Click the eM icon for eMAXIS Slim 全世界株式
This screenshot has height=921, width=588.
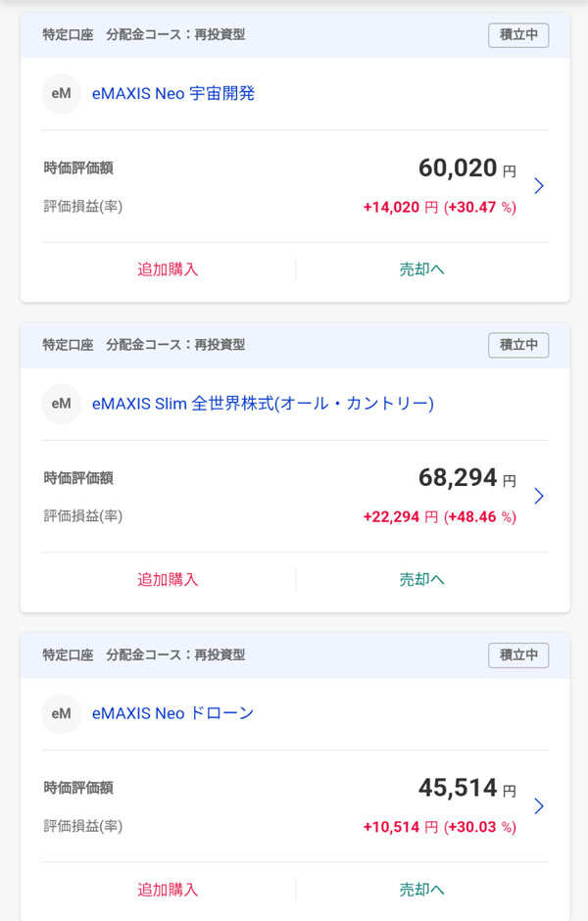(x=61, y=404)
